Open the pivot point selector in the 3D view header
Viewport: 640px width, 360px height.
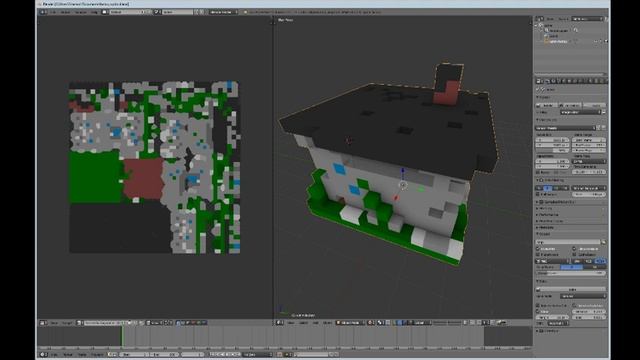[381, 322]
